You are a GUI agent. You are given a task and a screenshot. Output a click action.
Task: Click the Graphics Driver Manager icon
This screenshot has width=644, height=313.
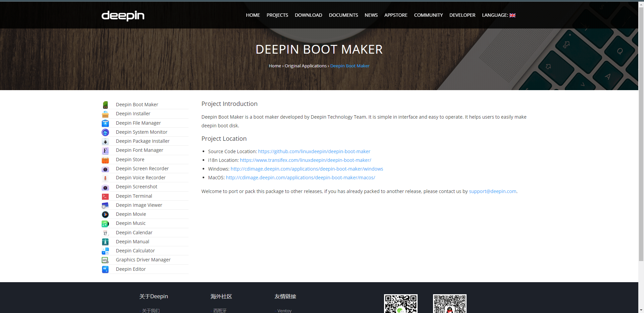(105, 260)
